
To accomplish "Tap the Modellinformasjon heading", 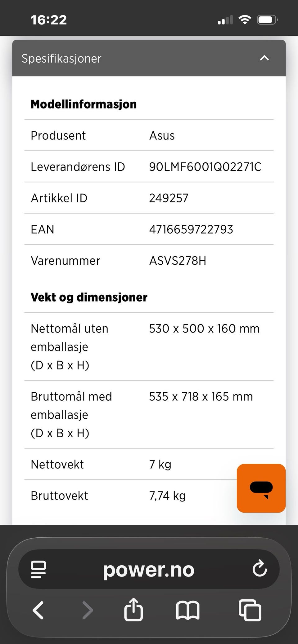I will pos(84,104).
